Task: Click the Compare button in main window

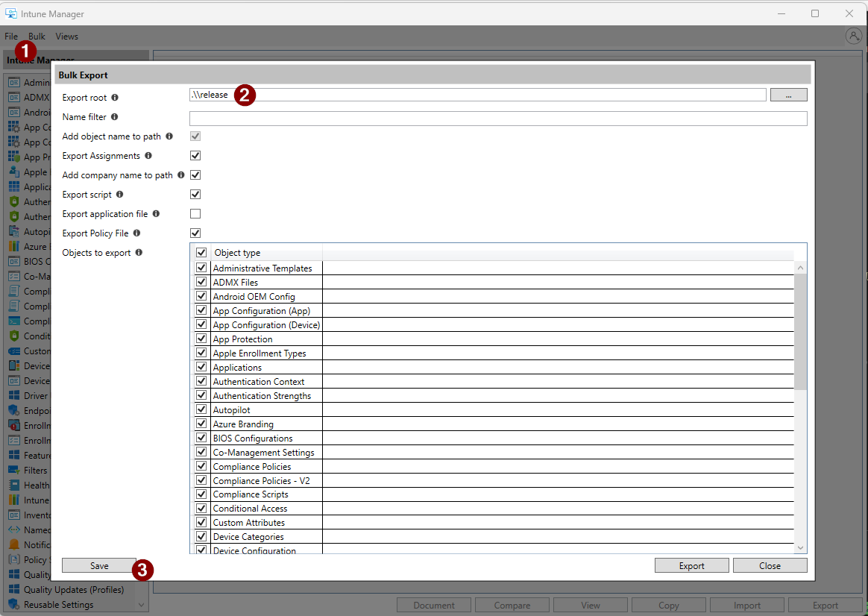Action: click(512, 606)
